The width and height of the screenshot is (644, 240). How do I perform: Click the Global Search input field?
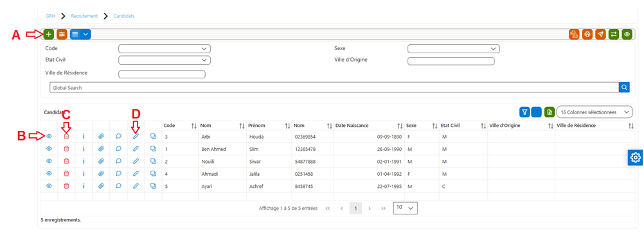[x=334, y=87]
